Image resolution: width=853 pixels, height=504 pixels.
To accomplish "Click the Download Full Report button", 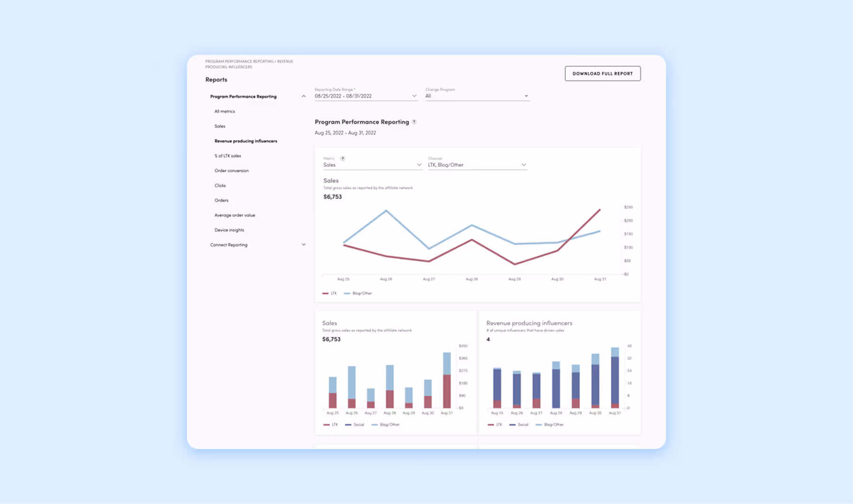I will click(x=602, y=73).
